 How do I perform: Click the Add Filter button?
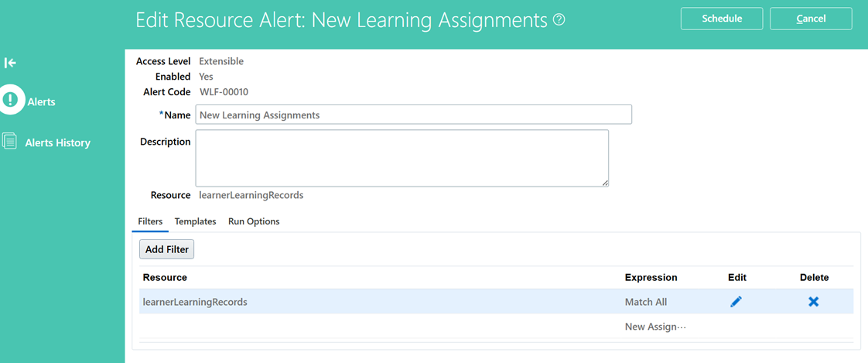(x=166, y=249)
